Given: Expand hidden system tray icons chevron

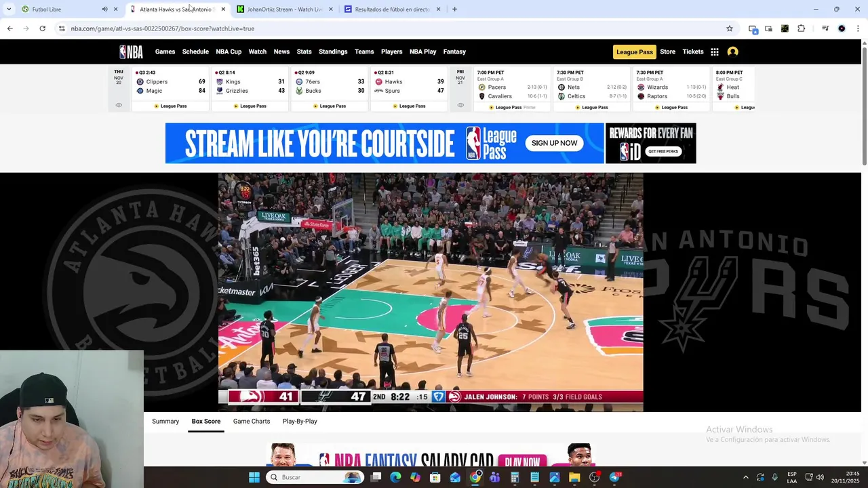Looking at the screenshot, I should click(745, 477).
